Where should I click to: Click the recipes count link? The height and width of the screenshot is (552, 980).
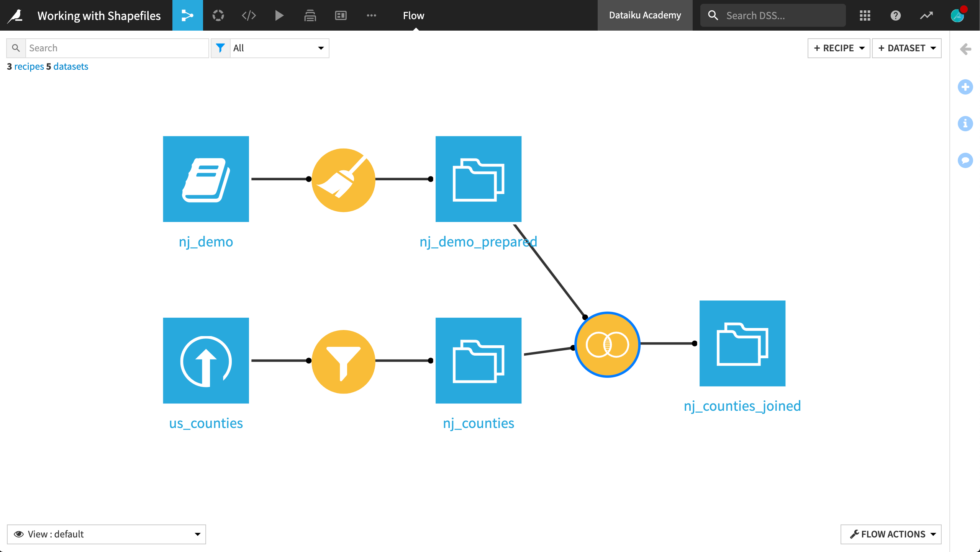point(29,66)
